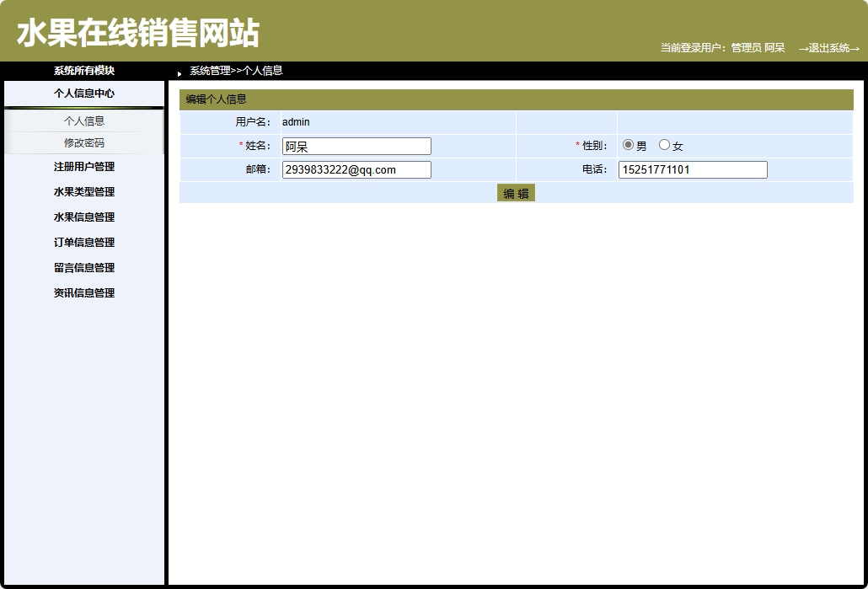Open 注册用户管理 user management module

83,166
